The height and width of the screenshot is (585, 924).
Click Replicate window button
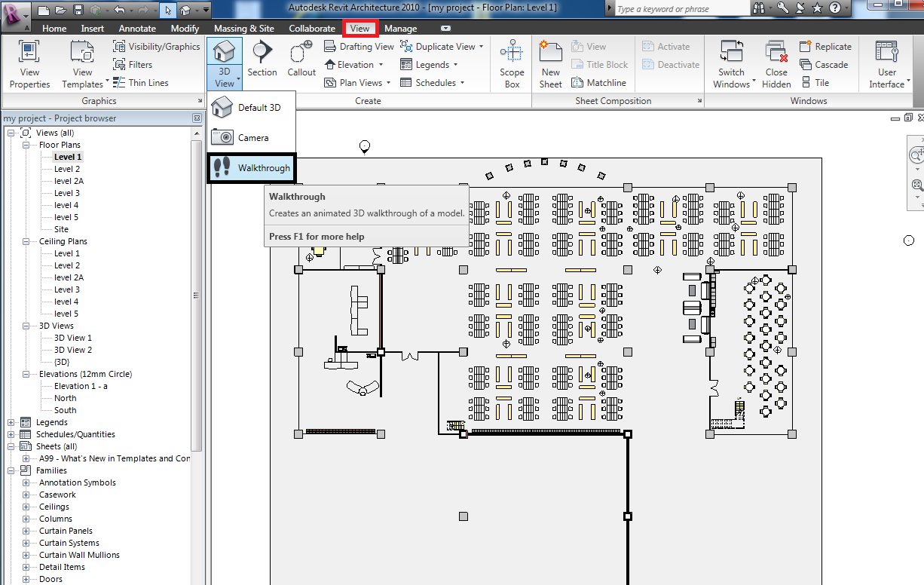[825, 47]
